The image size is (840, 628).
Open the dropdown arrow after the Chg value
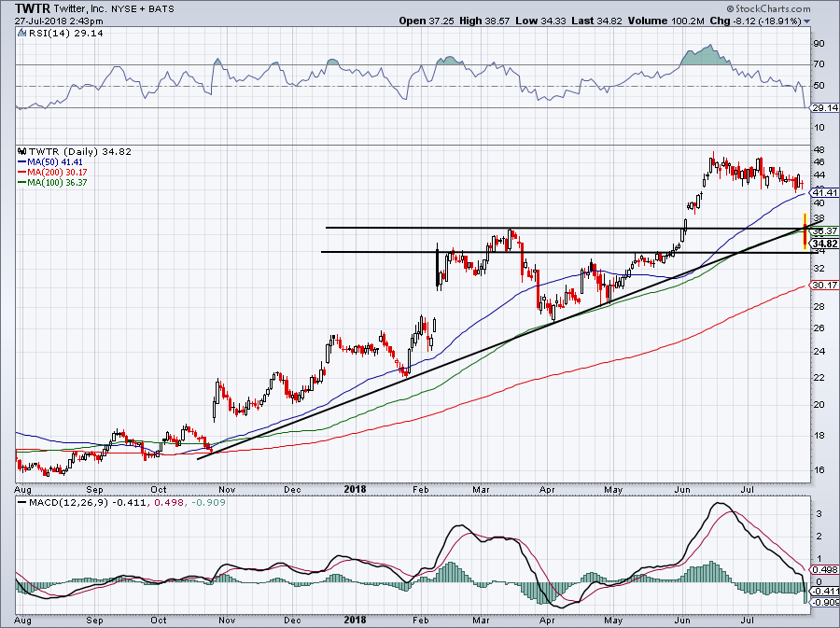click(807, 21)
